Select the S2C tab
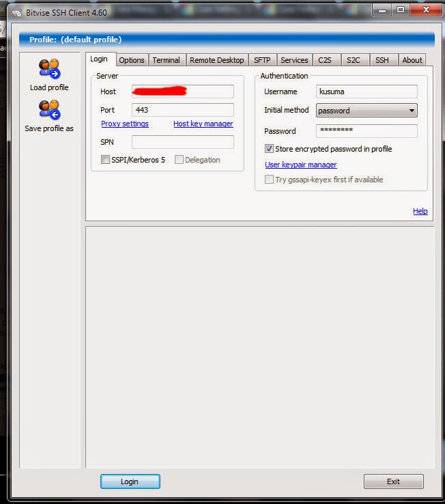 click(x=354, y=60)
